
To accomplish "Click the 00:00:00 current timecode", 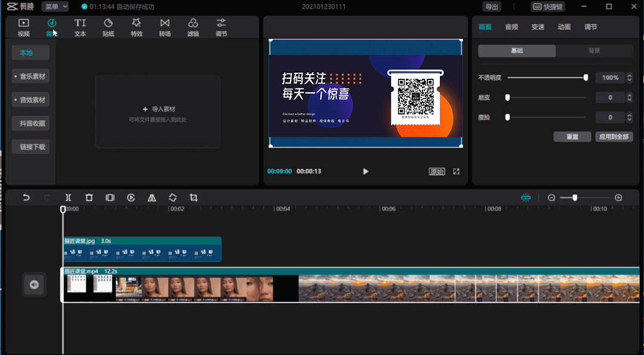I will click(x=279, y=171).
